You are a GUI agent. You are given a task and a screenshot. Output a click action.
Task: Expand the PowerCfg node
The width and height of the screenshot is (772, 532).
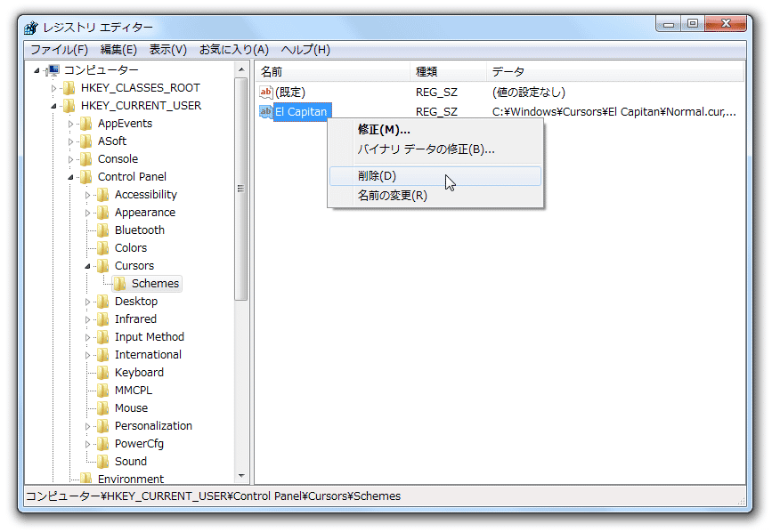pyautogui.click(x=87, y=444)
